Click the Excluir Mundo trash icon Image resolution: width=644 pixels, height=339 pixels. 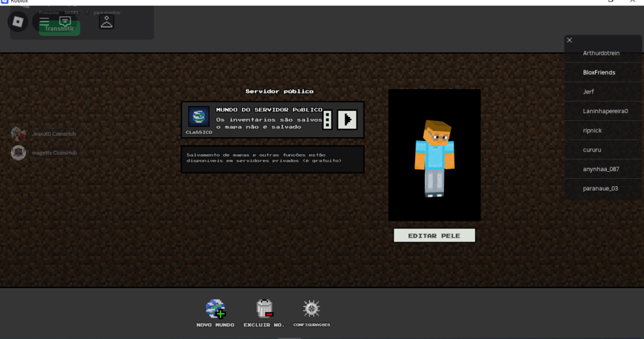coord(264,309)
